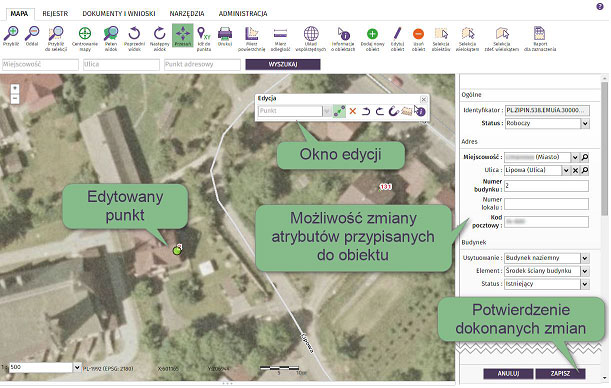Open the NARZĘDZIA tab

[187, 14]
